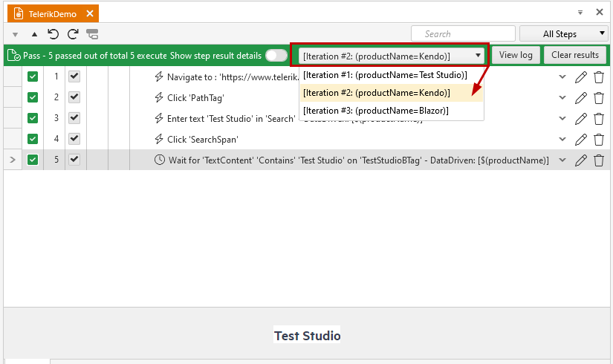Open tab list dropdown arrow at top right
Screen dimensions: 613x364
[580, 13]
